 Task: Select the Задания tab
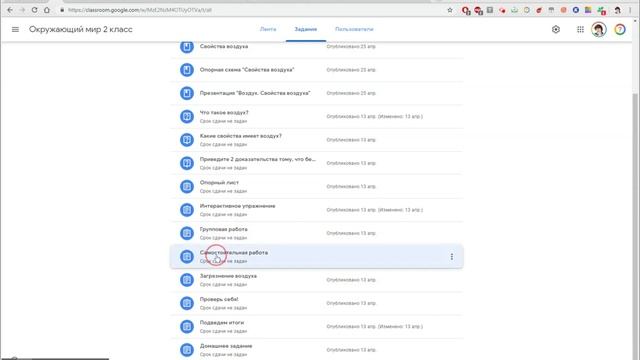pyautogui.click(x=306, y=29)
